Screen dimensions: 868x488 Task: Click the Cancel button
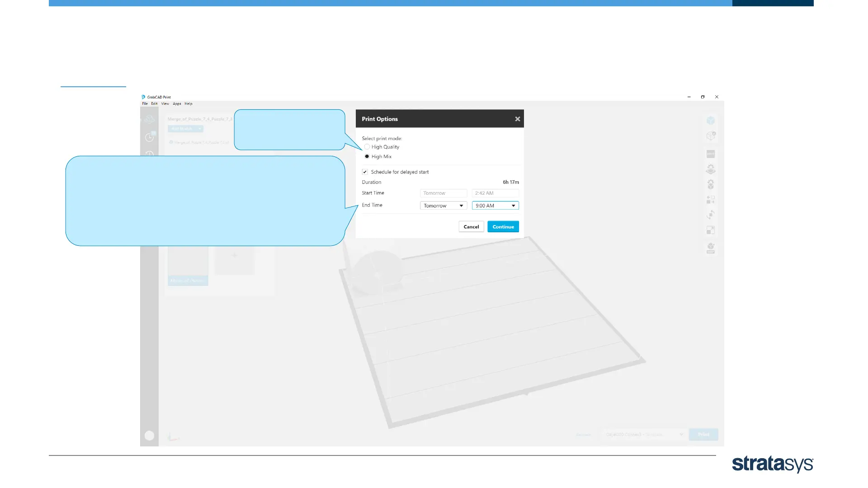[x=471, y=227]
